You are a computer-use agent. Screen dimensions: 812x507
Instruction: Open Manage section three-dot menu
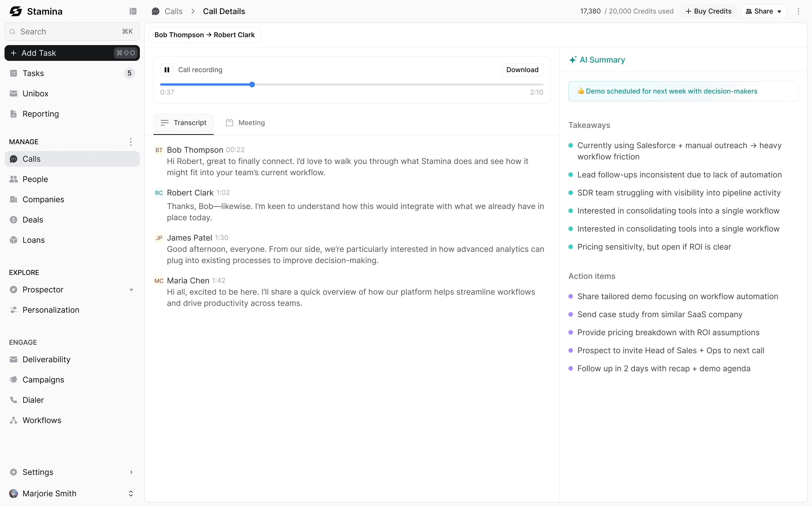(x=131, y=142)
